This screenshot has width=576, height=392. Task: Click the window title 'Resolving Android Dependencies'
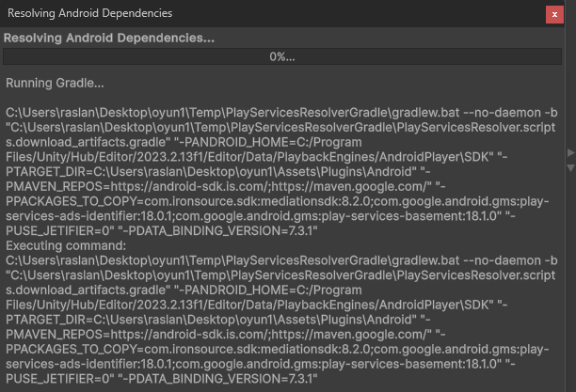pos(90,13)
